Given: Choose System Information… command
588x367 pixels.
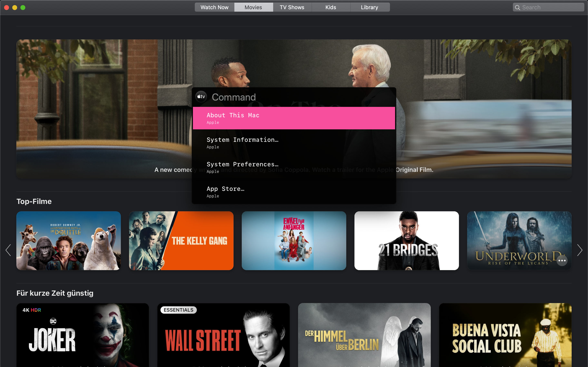Looking at the screenshot, I should (x=294, y=143).
